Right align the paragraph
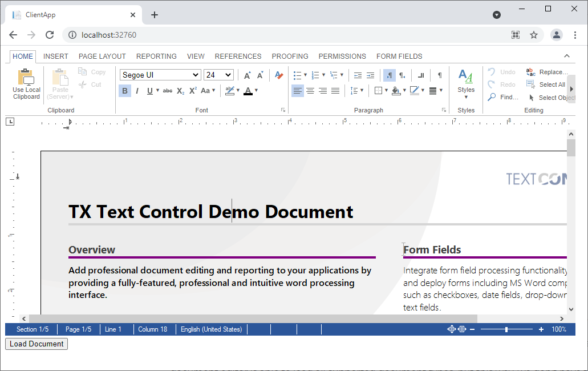 pos(322,91)
